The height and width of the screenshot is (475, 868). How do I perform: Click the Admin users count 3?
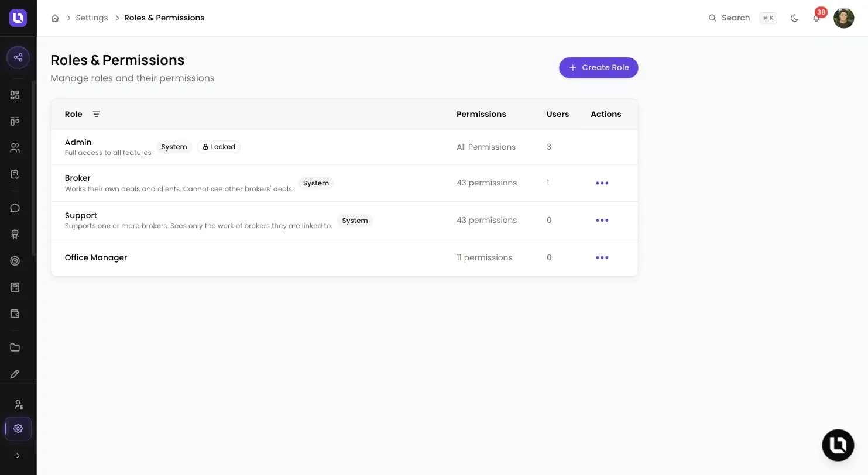(549, 147)
